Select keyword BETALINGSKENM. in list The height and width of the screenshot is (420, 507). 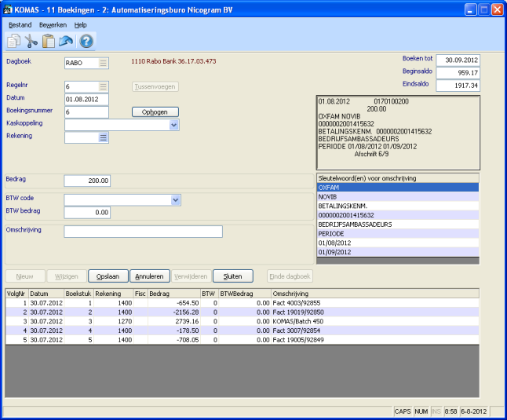[x=398, y=206]
